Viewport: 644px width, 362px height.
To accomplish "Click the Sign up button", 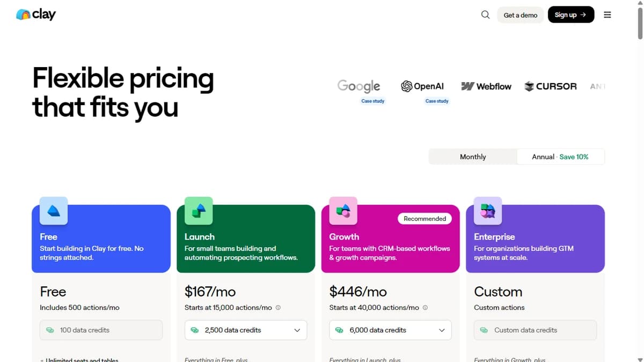I will tap(570, 14).
